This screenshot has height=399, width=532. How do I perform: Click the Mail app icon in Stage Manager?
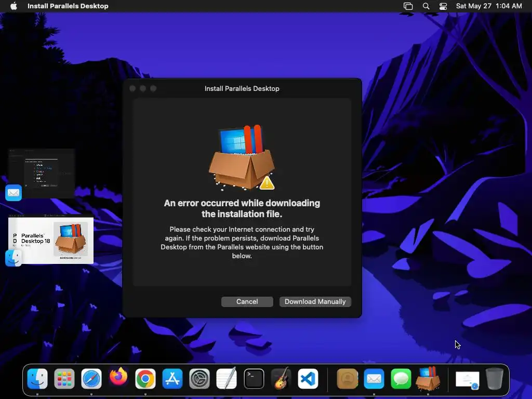[14, 193]
